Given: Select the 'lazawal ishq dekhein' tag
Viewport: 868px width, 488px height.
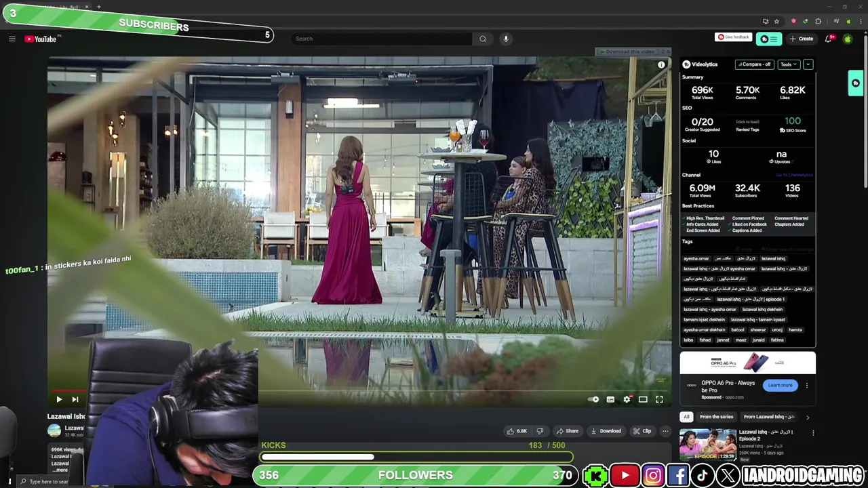Looking at the screenshot, I should click(762, 309).
